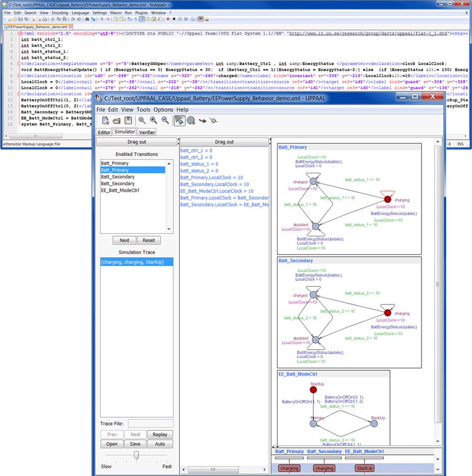
Task: Click Open file icon in Notepad++ toolbar
Action: pyautogui.click(x=14, y=19)
